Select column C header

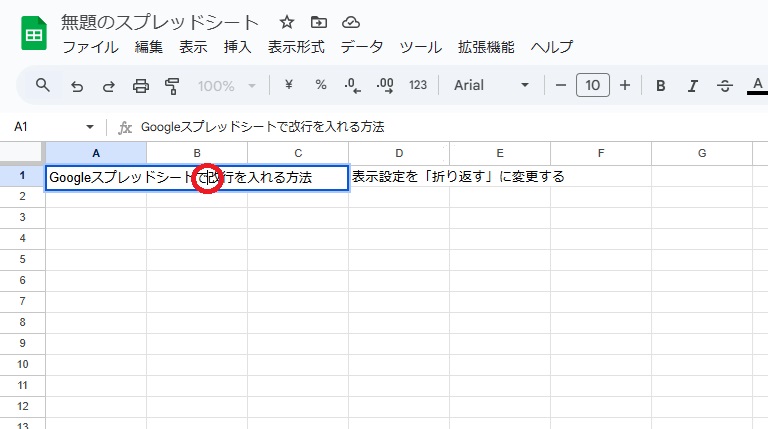point(298,153)
